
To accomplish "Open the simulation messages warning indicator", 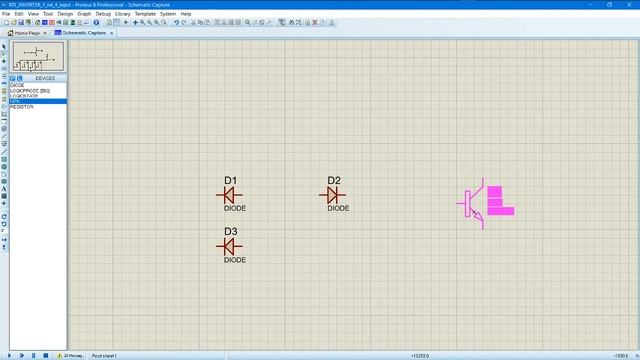I will (70, 356).
